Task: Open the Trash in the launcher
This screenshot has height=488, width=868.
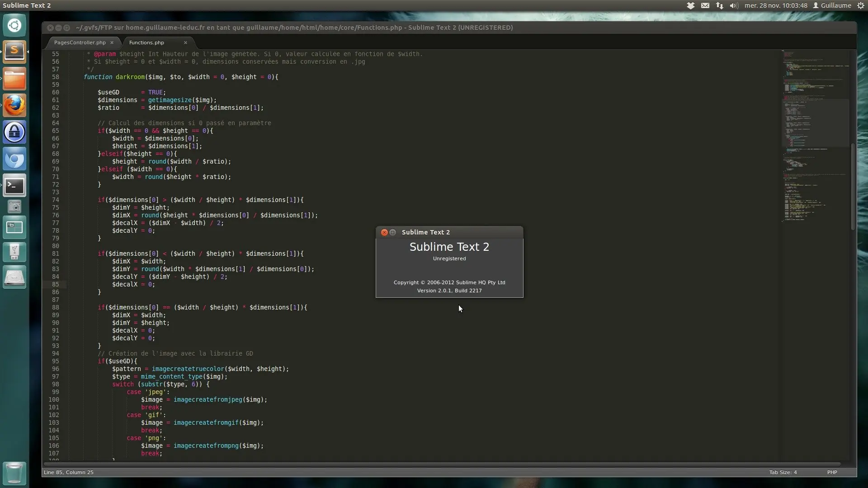Action: pos(14,473)
